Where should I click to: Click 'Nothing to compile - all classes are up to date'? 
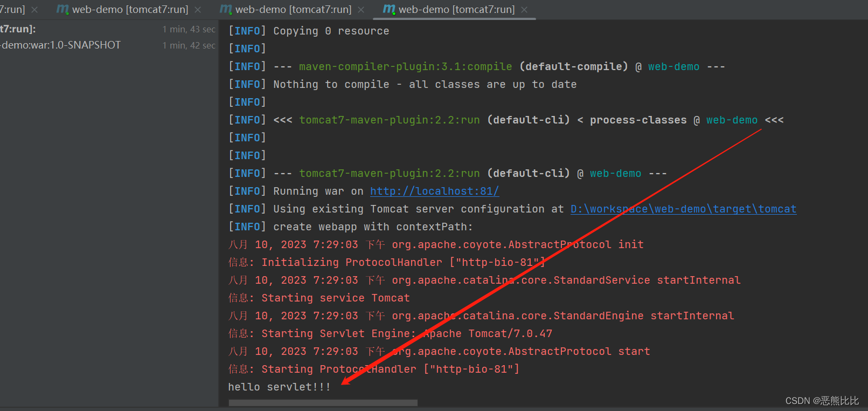pos(425,84)
